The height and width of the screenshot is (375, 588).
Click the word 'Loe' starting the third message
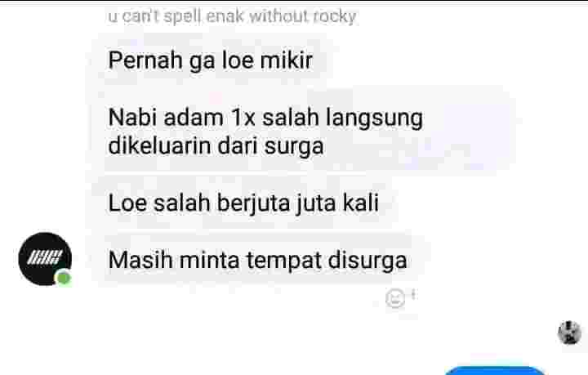pyautogui.click(x=127, y=203)
